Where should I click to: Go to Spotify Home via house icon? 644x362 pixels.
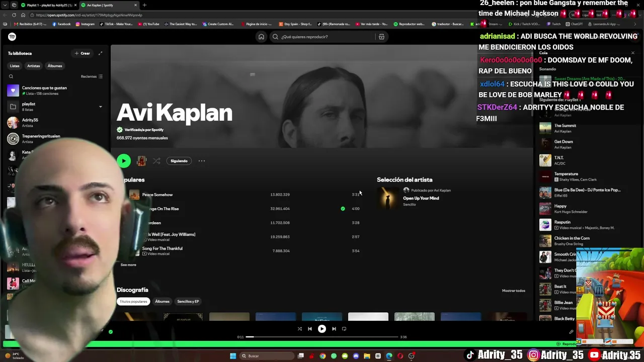pyautogui.click(x=261, y=37)
